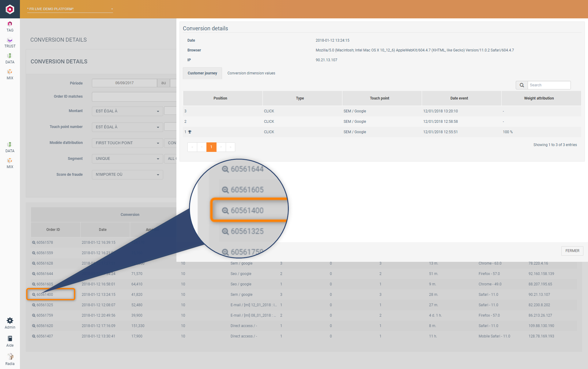Open the Radia icon in sidebar
Screen dimensions: 588x369
click(x=10, y=357)
